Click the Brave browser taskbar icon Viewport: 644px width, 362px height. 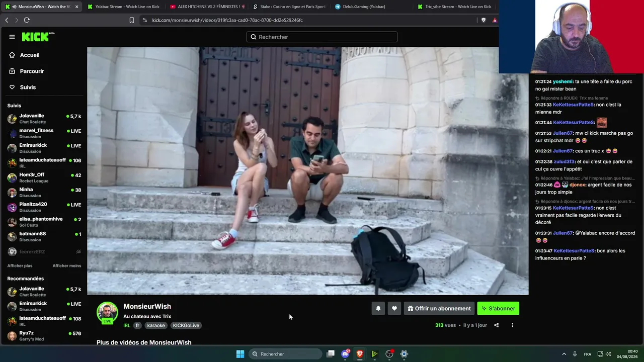[x=360, y=354]
